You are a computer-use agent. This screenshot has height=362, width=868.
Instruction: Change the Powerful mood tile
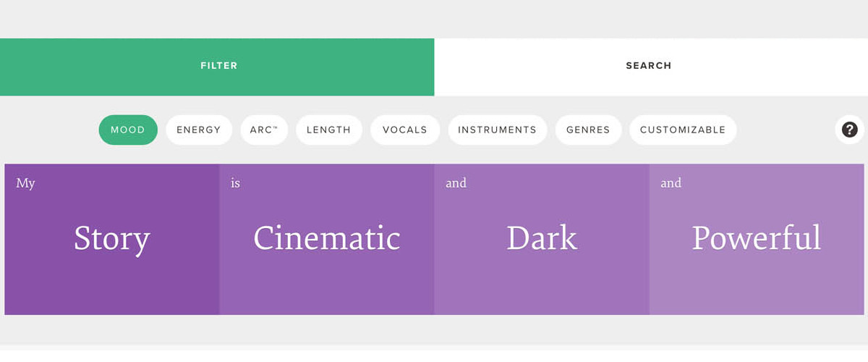click(756, 239)
